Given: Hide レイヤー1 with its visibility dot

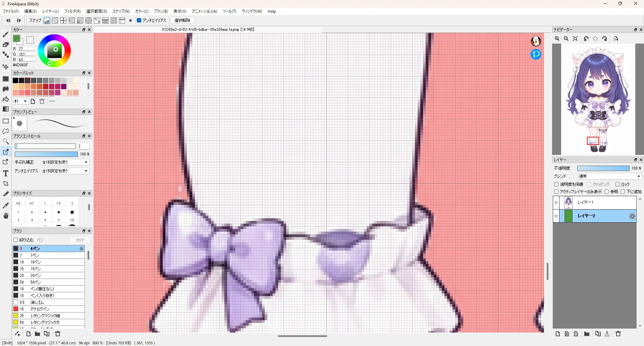Looking at the screenshot, I should (556, 203).
